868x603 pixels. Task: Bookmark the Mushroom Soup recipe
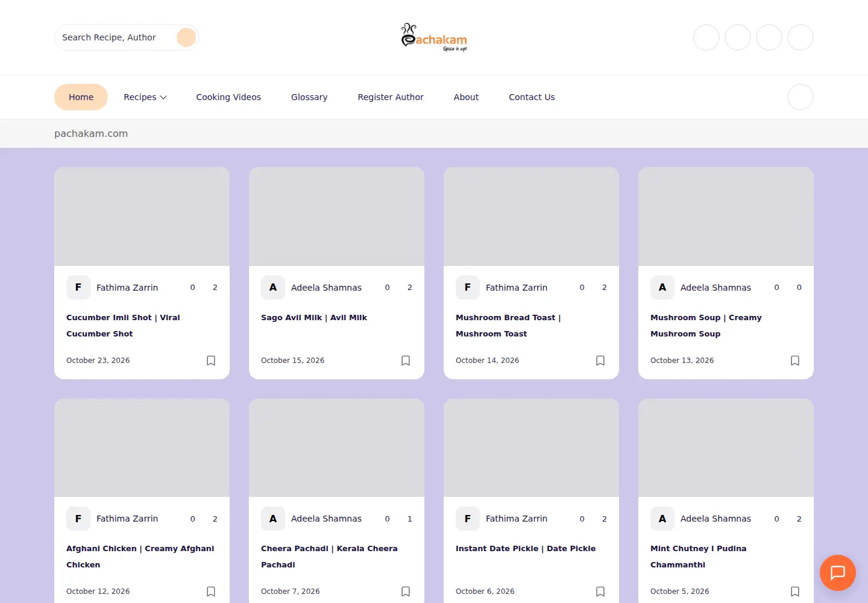[795, 361]
